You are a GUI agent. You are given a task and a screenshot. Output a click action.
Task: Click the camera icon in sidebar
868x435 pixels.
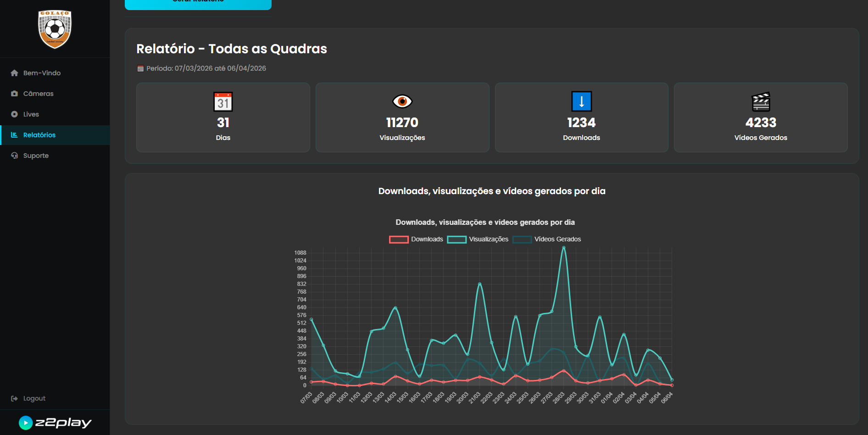coord(14,94)
